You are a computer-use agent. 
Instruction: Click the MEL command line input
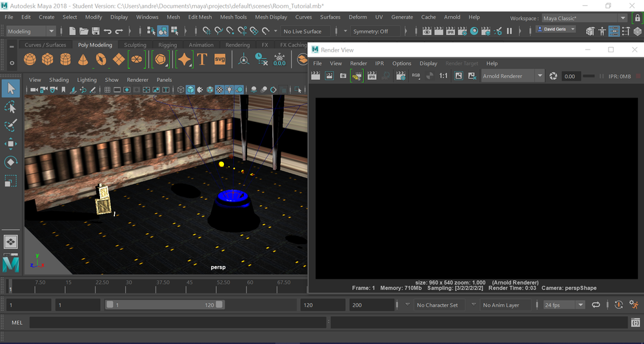point(179,323)
